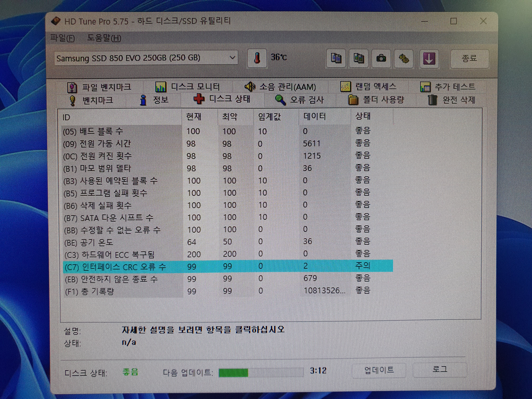The image size is (532, 399).
Task: Click the 디스크 모니터 chart icon
Action: click(x=161, y=87)
